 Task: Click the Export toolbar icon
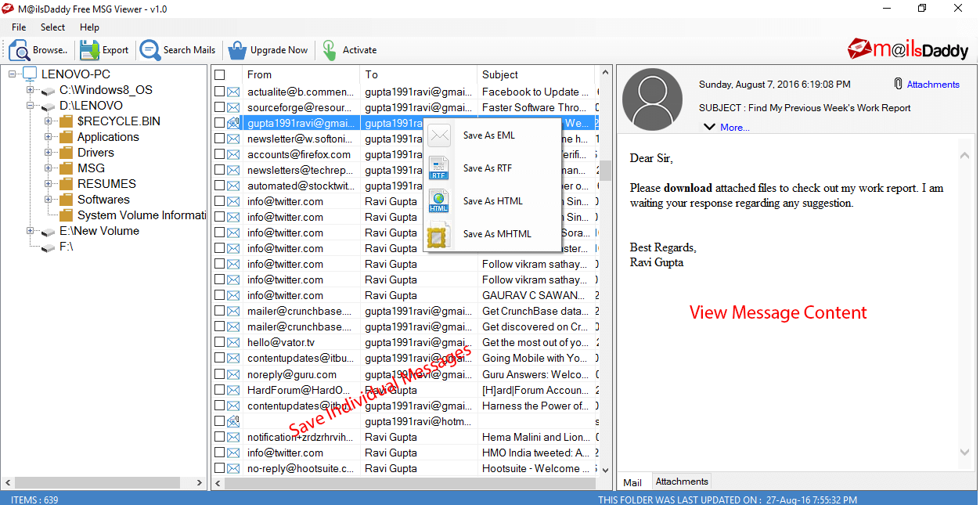pos(89,50)
